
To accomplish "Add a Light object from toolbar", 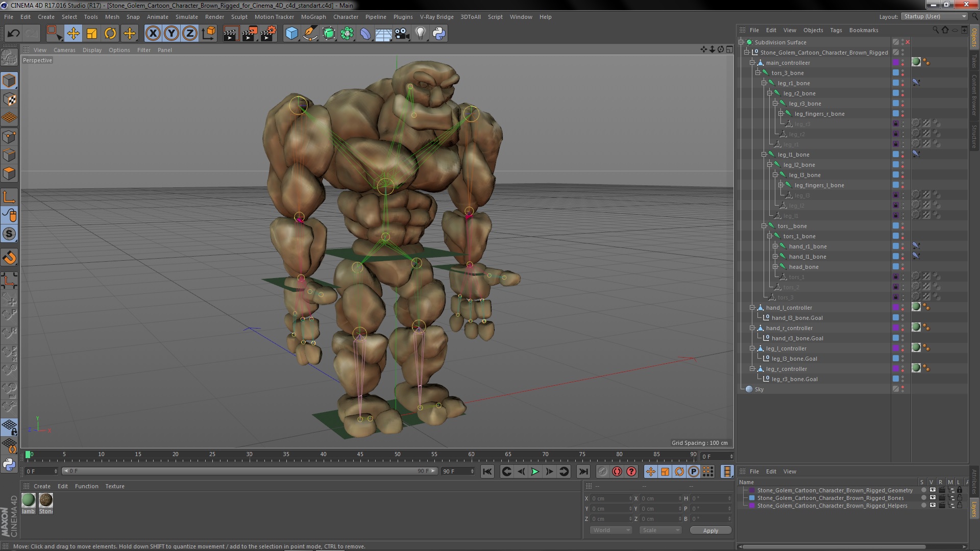I will point(420,34).
